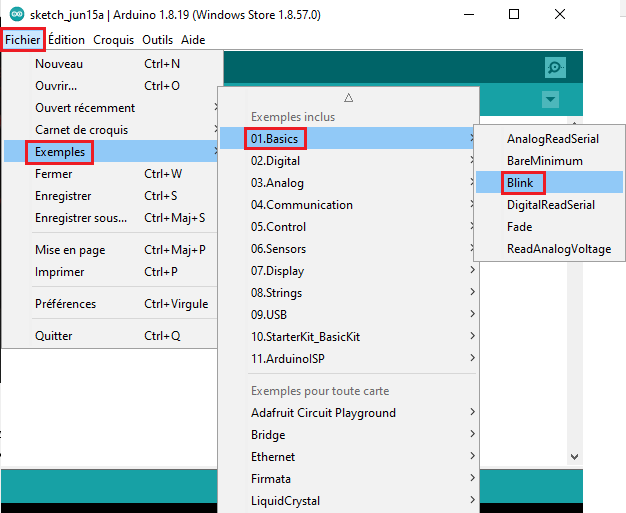The image size is (626, 513).
Task: Load the ReadAnalogVoltage example
Action: (549, 249)
